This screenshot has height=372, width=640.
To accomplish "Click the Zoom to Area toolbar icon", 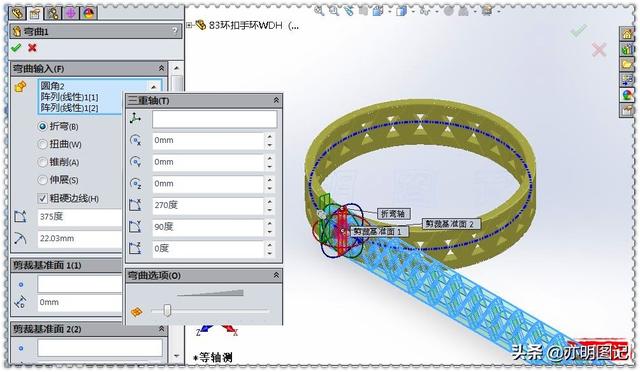I will tap(334, 11).
